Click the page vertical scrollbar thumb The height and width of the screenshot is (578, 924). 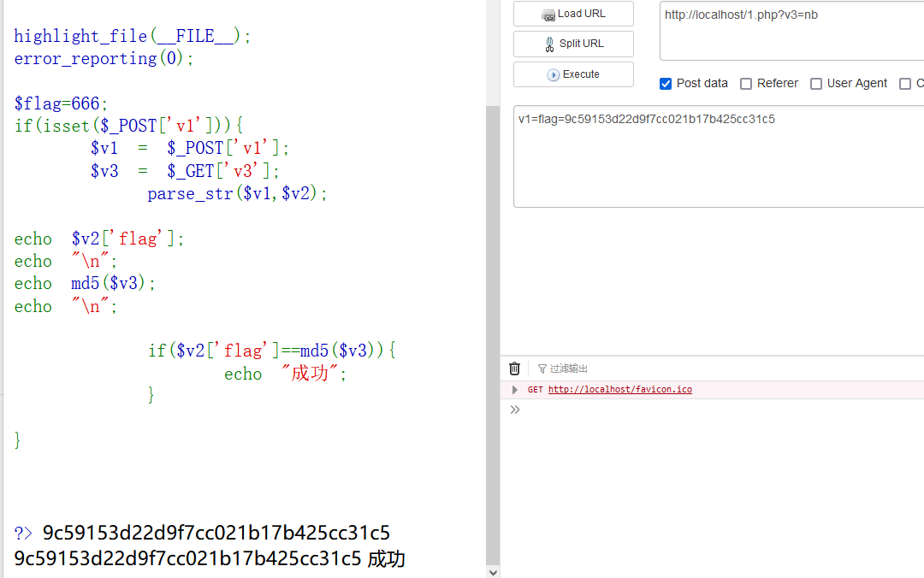(493, 336)
